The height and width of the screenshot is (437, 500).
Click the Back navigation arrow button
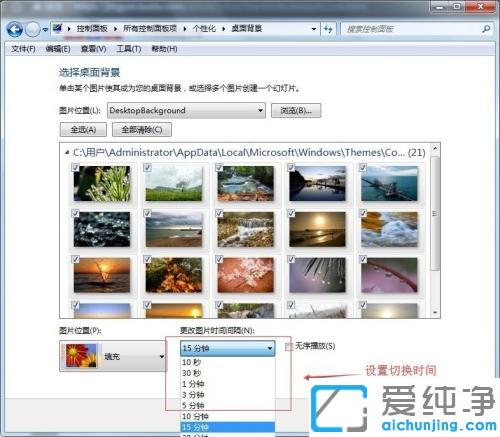coord(15,29)
